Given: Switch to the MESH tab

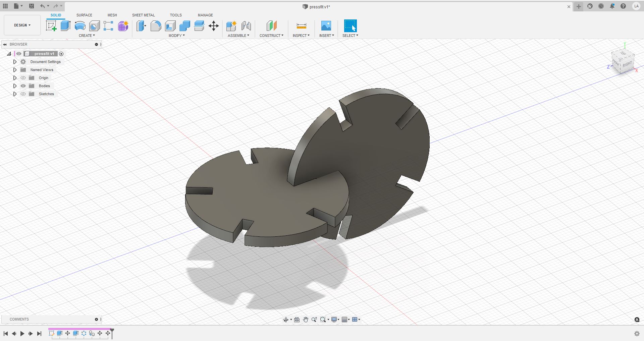Looking at the screenshot, I should click(x=112, y=15).
